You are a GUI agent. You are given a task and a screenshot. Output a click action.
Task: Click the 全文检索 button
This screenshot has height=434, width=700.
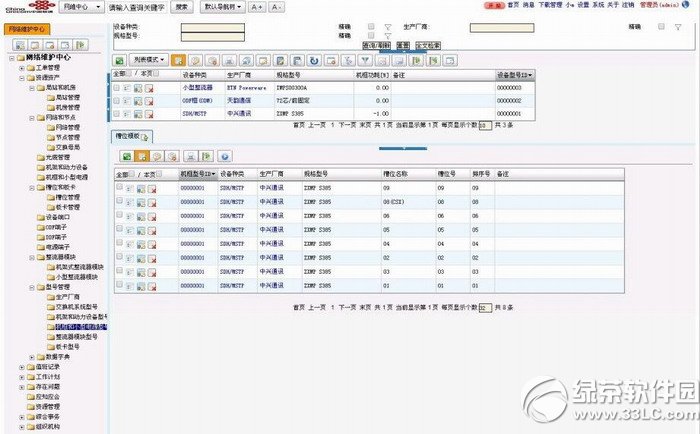point(428,46)
